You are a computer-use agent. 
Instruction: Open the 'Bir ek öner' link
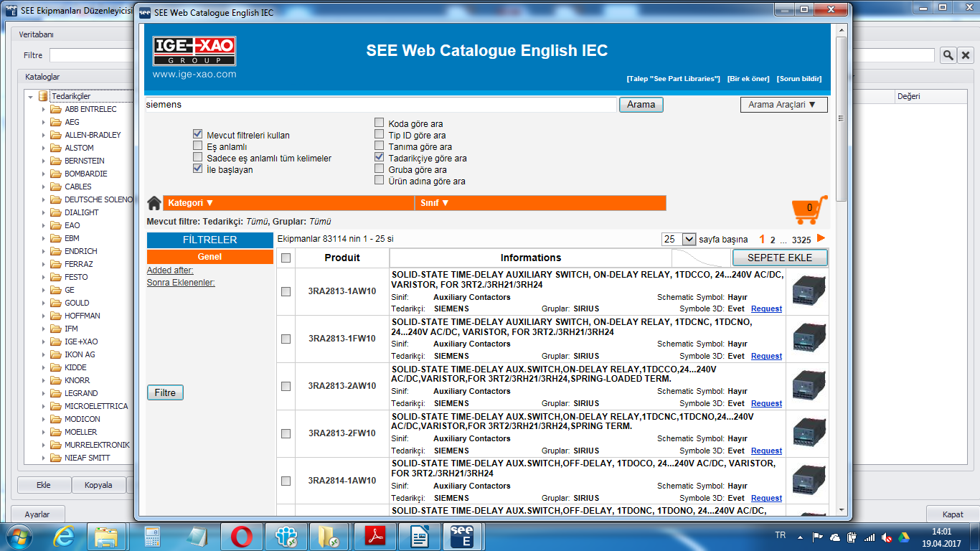point(748,79)
